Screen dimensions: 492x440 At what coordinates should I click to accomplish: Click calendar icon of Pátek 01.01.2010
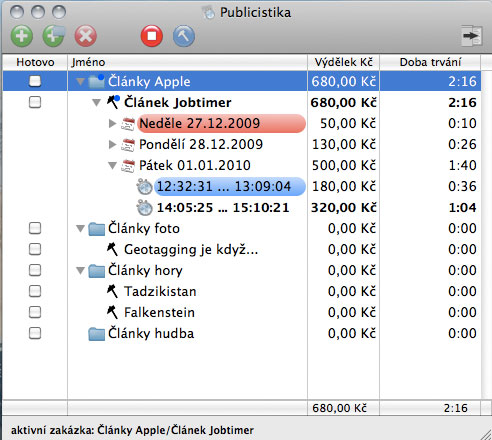click(128, 165)
